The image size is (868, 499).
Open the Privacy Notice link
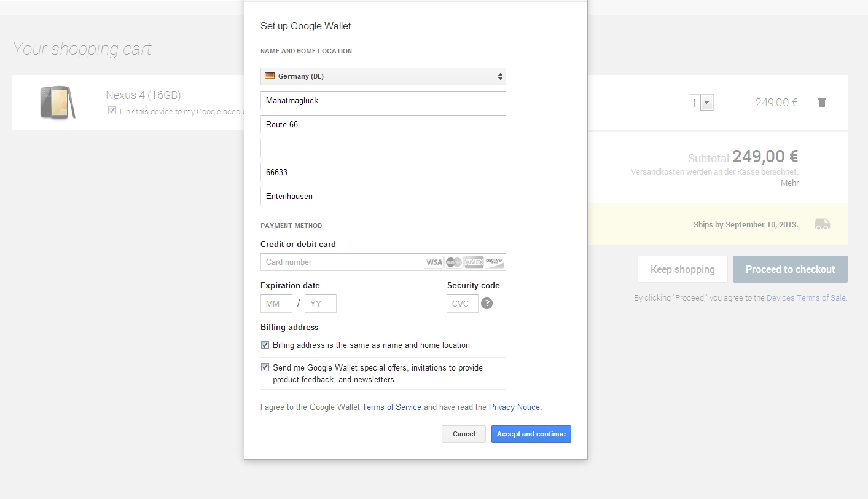(514, 407)
